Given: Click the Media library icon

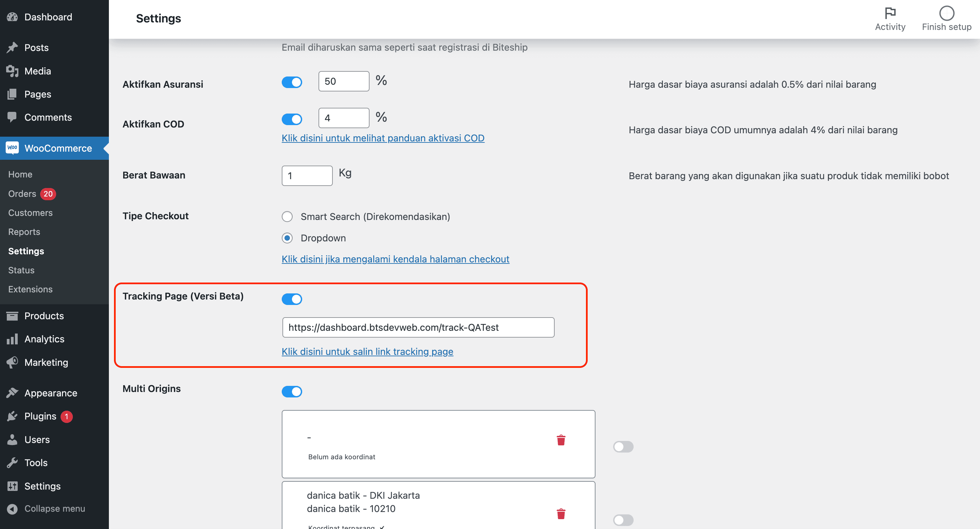Looking at the screenshot, I should click(x=12, y=71).
